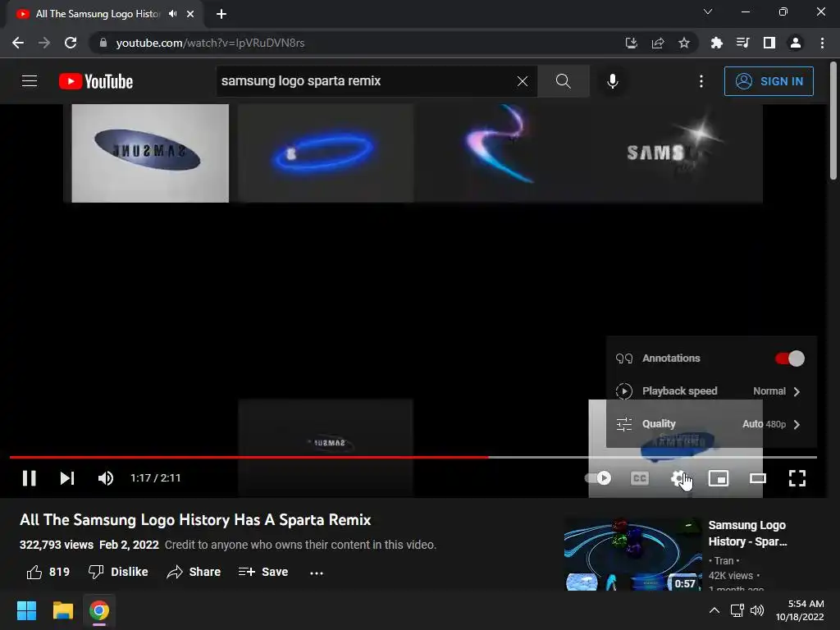Enable theater mode

click(757, 478)
